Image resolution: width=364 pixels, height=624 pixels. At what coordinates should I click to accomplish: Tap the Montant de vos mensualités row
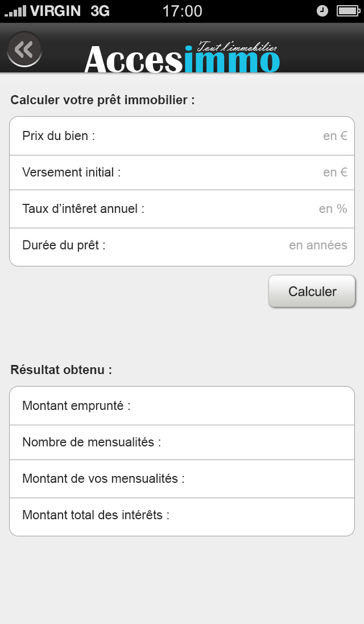click(x=182, y=479)
